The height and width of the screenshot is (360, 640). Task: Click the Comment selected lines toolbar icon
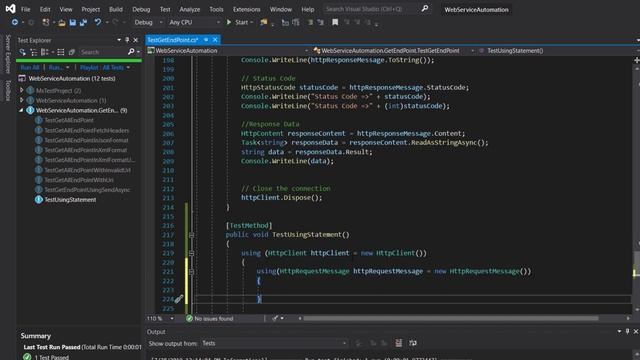point(311,22)
